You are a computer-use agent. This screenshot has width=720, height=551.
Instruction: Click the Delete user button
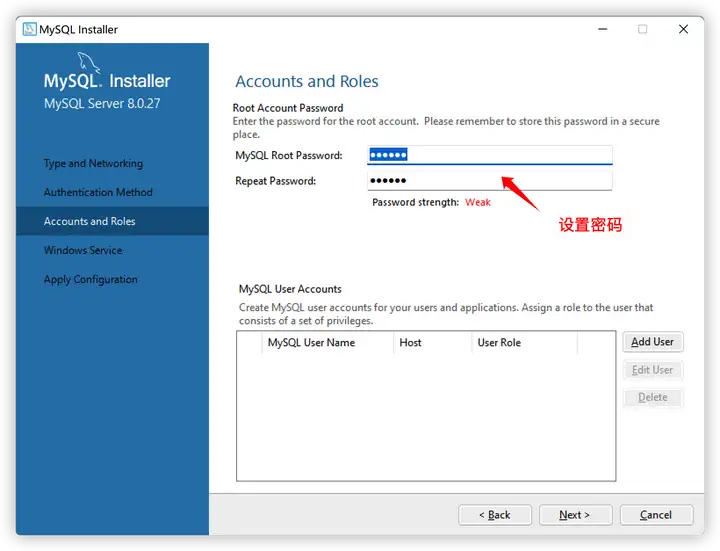pos(652,398)
